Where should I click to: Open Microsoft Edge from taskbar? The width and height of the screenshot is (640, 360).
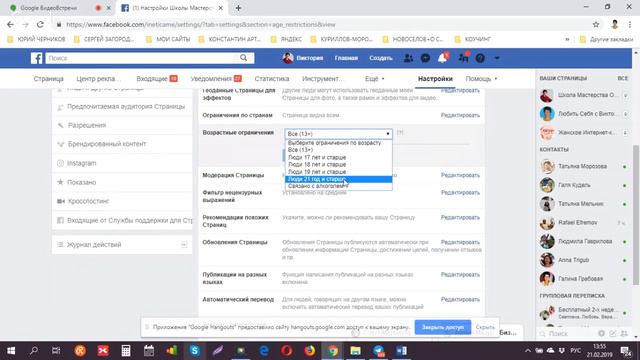click(x=264, y=351)
